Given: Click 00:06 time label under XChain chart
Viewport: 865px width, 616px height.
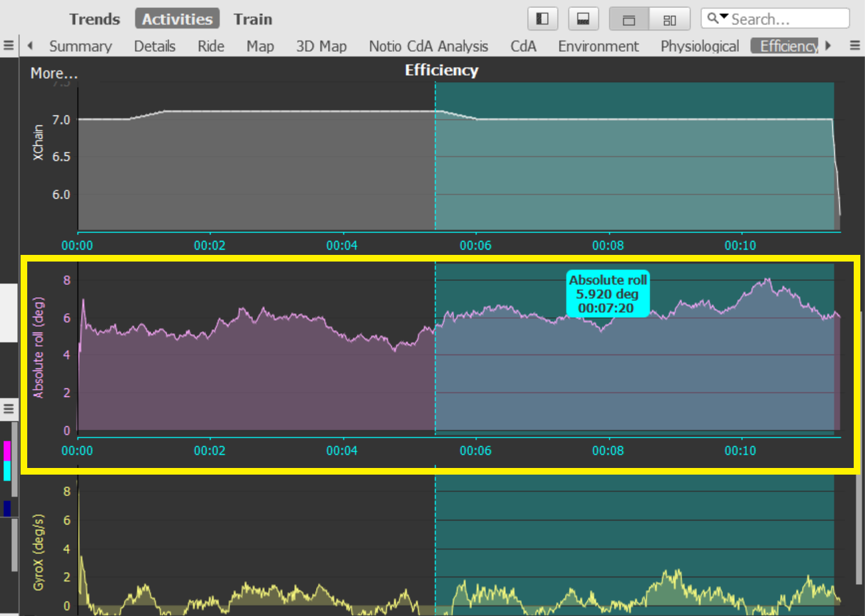Looking at the screenshot, I should tap(475, 245).
